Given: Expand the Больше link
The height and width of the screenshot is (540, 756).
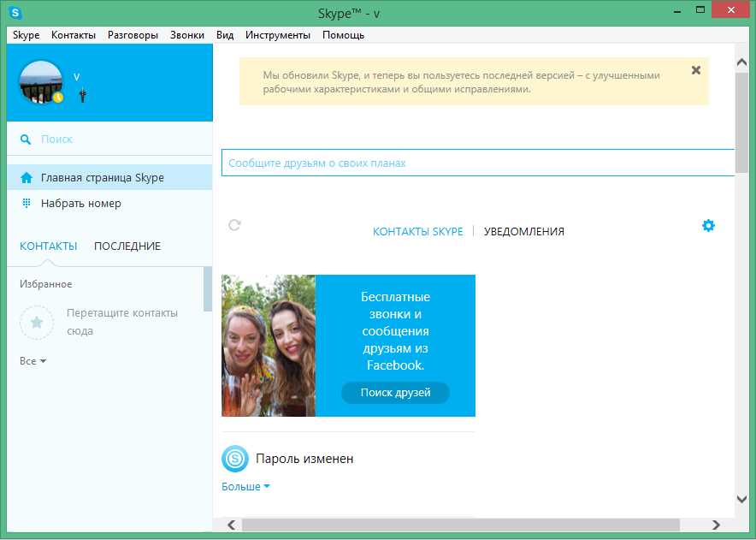Looking at the screenshot, I should point(245,486).
